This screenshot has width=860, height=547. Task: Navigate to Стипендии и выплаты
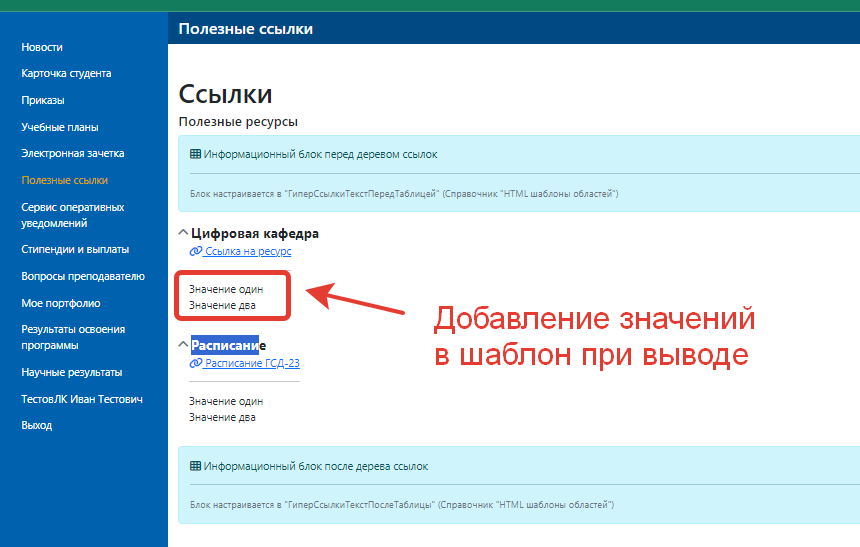tap(75, 249)
